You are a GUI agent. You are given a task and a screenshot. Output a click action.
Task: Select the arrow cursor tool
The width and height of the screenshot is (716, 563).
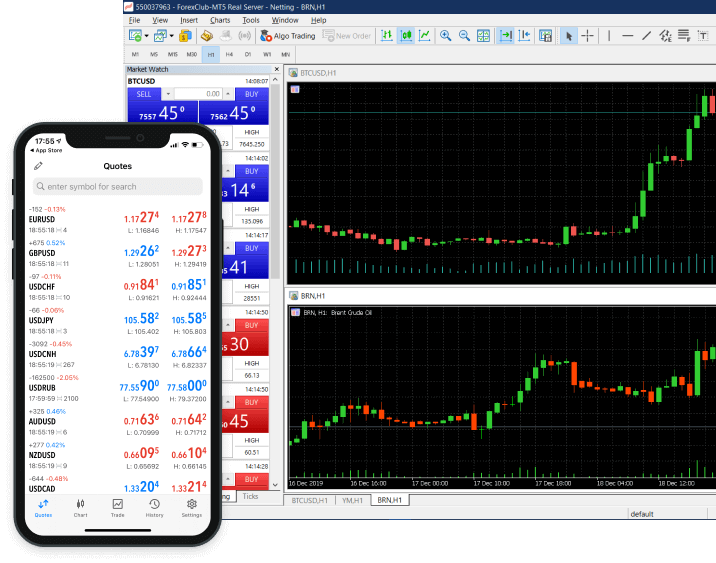(x=569, y=36)
